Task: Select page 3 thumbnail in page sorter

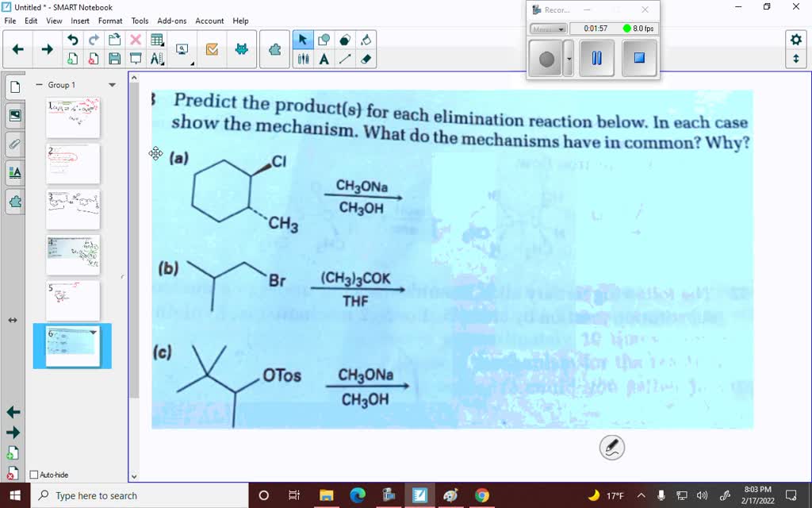Action: (72, 209)
